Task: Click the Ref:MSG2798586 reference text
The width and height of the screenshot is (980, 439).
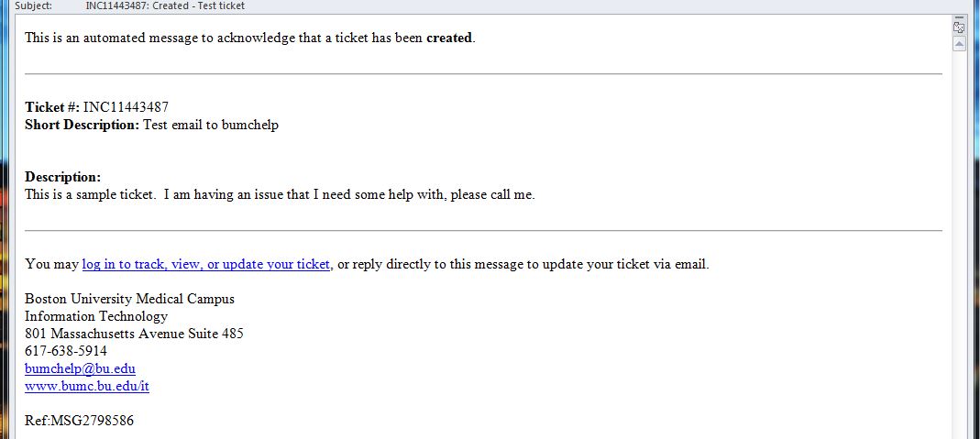Action: 80,421
